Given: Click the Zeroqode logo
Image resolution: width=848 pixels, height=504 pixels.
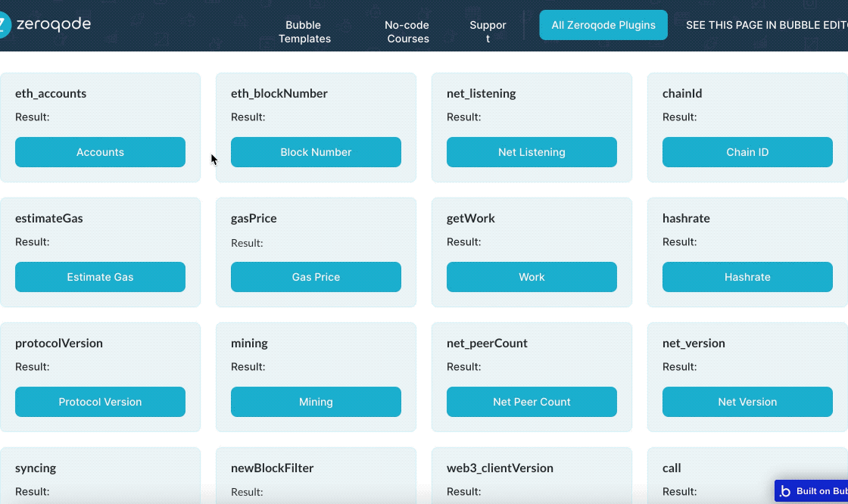Looking at the screenshot, I should 45,24.
